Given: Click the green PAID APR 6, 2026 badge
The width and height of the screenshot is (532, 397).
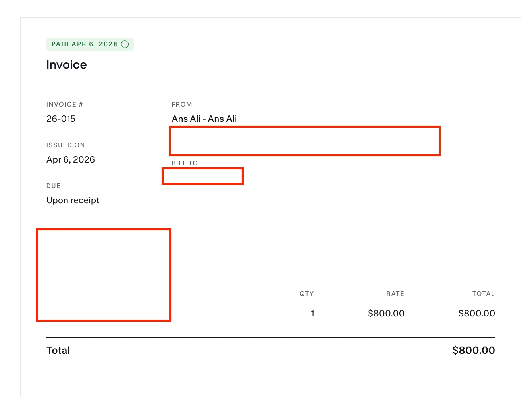Looking at the screenshot, I should pos(84,44).
